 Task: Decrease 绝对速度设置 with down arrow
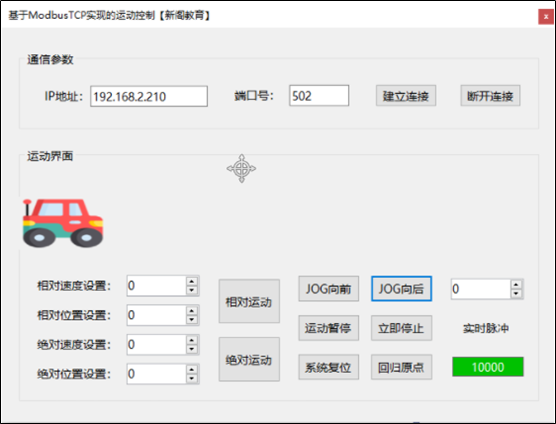pyautogui.click(x=192, y=349)
